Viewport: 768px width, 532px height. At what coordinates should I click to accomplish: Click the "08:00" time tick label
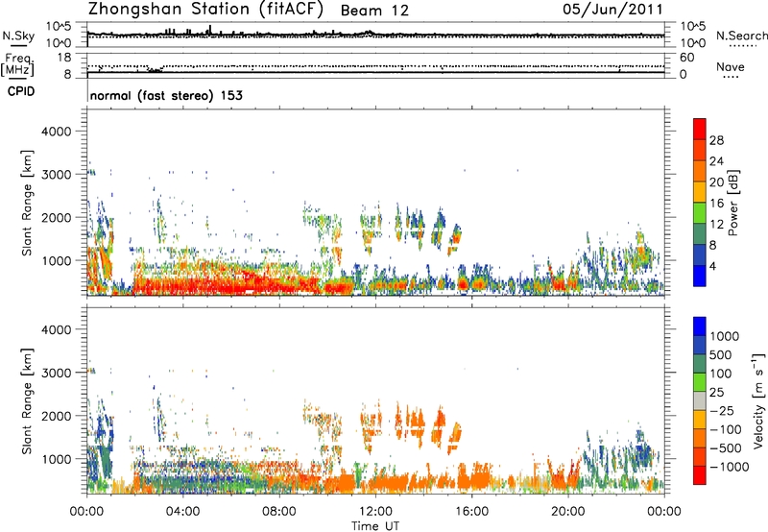pyautogui.click(x=279, y=512)
